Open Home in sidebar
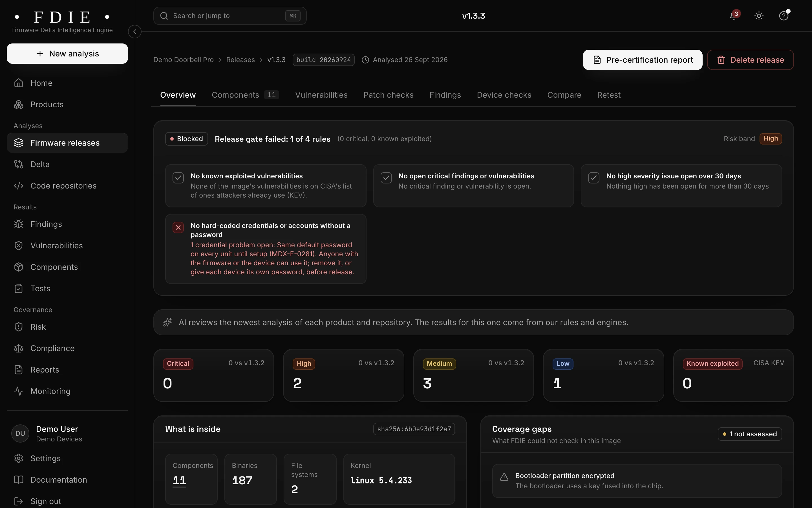 coord(67,83)
